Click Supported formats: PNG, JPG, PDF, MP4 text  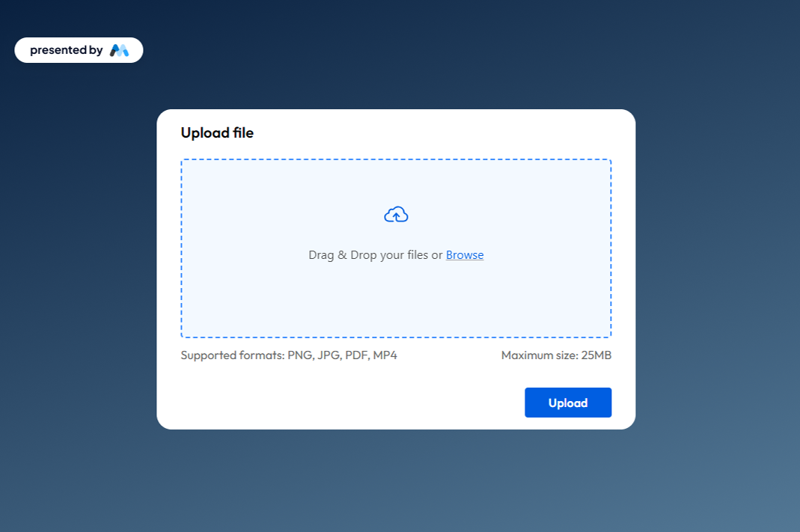pyautogui.click(x=289, y=355)
